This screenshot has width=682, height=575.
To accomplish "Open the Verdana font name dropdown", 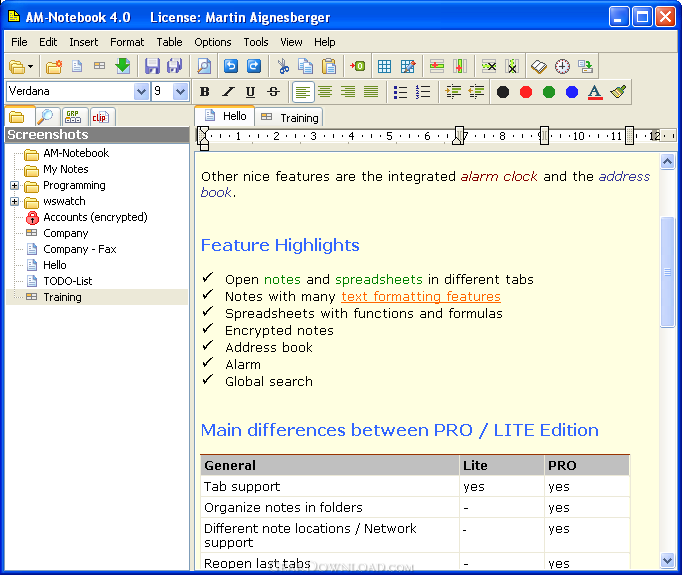I will [141, 91].
